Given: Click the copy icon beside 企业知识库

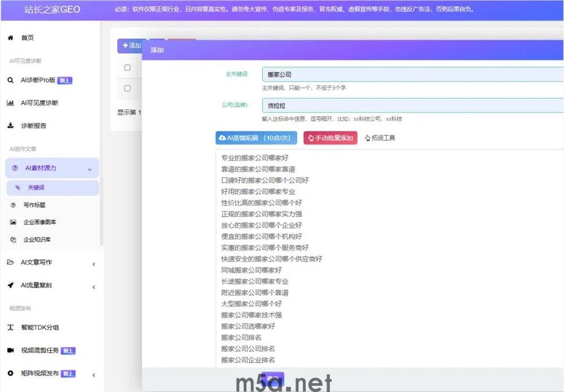Looking at the screenshot, I should tap(14, 240).
